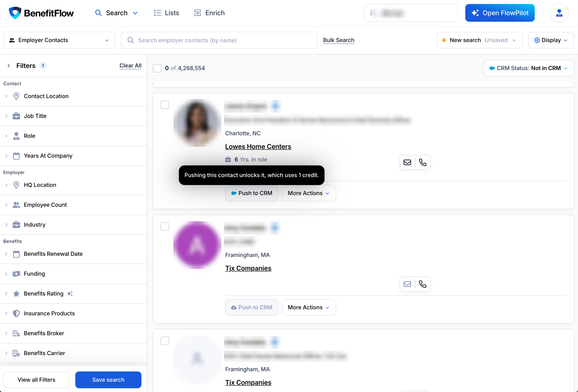Click the badge icon next to the Lowes contact name
578x392 pixels.
275,106
